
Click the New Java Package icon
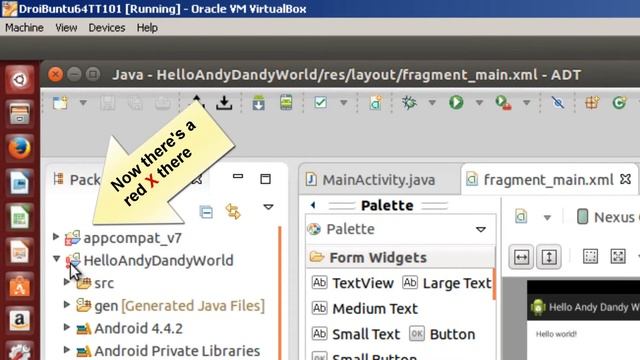tap(592, 102)
